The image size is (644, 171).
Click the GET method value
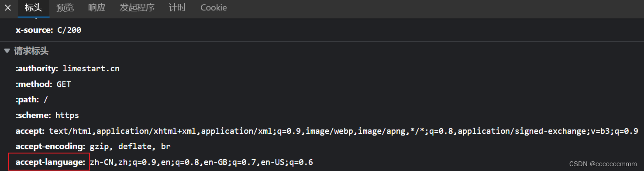click(64, 84)
